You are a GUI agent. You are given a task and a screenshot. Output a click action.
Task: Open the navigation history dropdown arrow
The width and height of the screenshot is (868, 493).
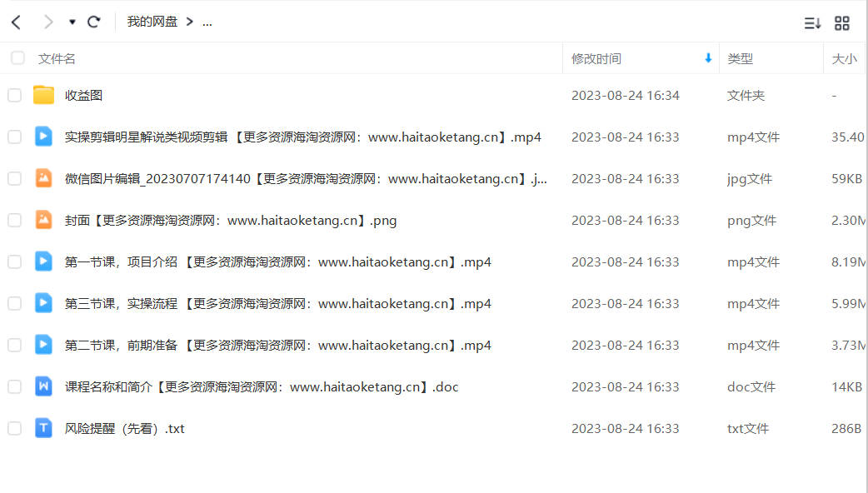tap(72, 22)
